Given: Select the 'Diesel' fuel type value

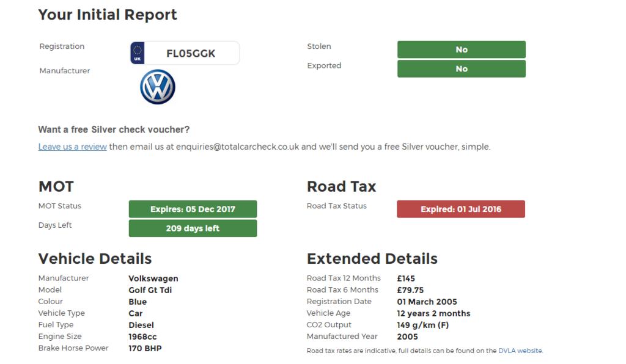Looking at the screenshot, I should [x=141, y=325].
